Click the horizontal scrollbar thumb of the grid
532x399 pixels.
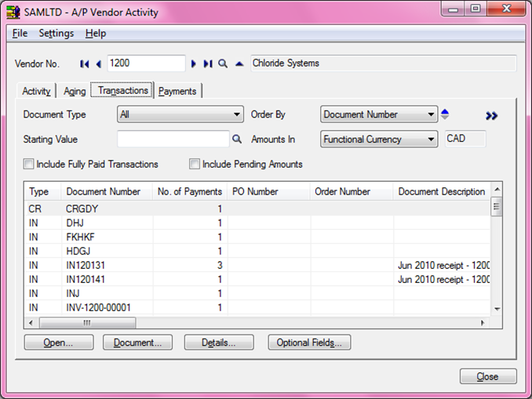click(88, 323)
